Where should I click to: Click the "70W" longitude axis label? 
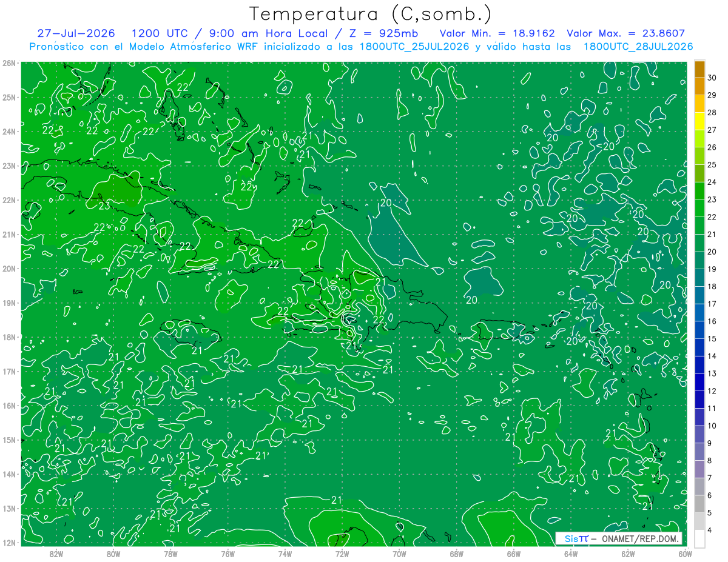tap(399, 553)
